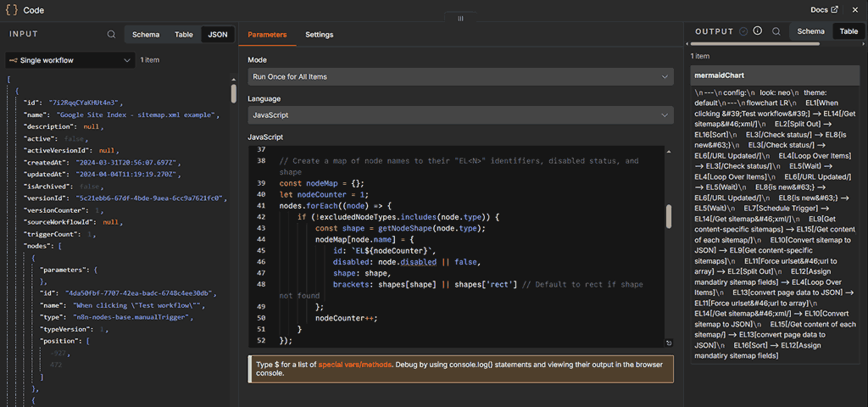Click code line "nodeCounter++;"

coord(347,318)
